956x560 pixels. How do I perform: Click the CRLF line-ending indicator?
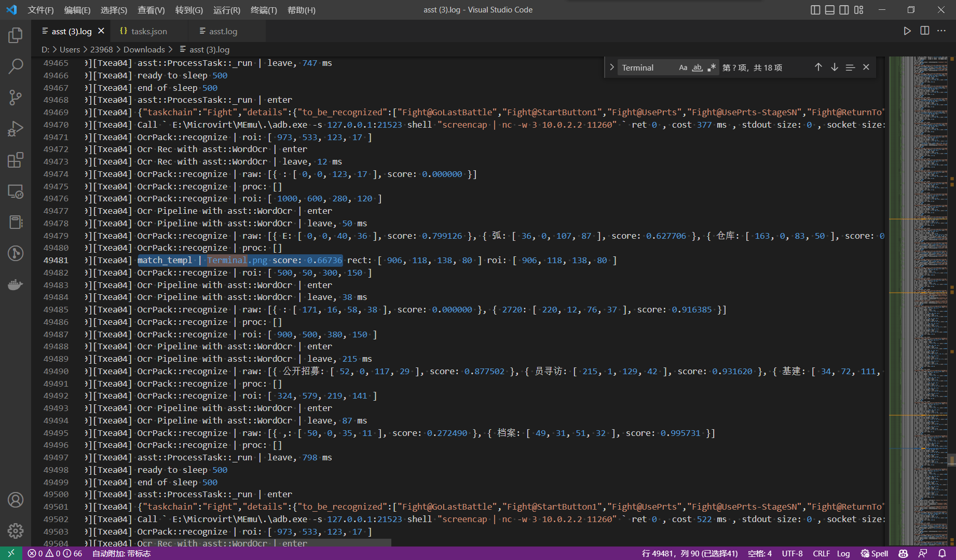(822, 553)
